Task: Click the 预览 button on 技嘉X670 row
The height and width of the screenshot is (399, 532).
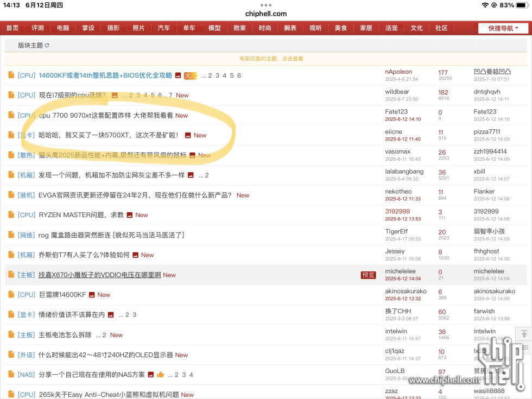Action: 368,275
